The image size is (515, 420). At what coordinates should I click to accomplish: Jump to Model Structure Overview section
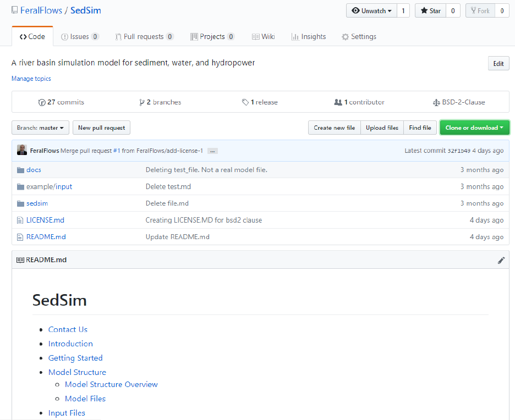click(111, 384)
